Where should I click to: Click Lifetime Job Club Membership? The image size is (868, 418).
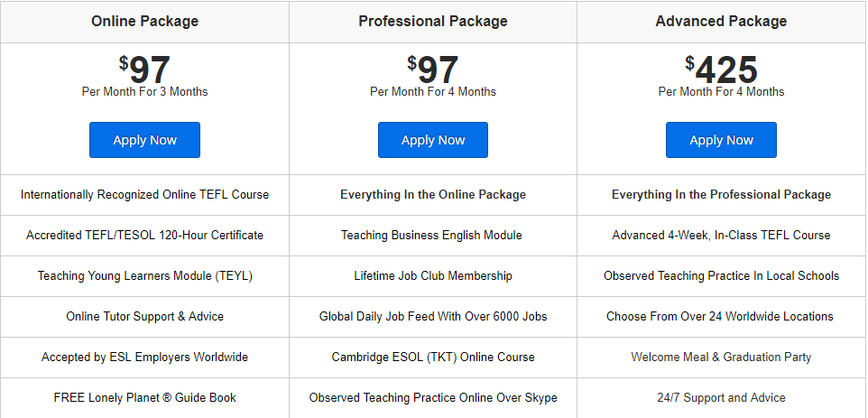coord(433,275)
